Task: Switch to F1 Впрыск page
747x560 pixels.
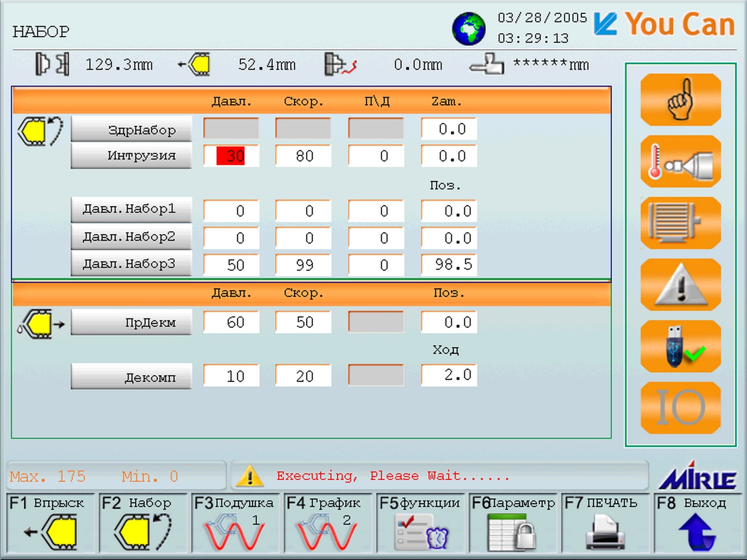Action: (x=50, y=523)
